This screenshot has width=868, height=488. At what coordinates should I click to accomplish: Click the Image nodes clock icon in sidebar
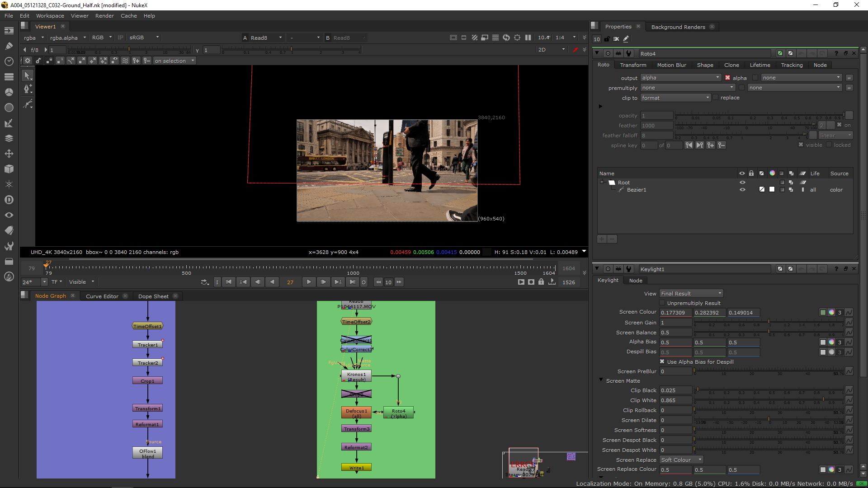pos(9,61)
